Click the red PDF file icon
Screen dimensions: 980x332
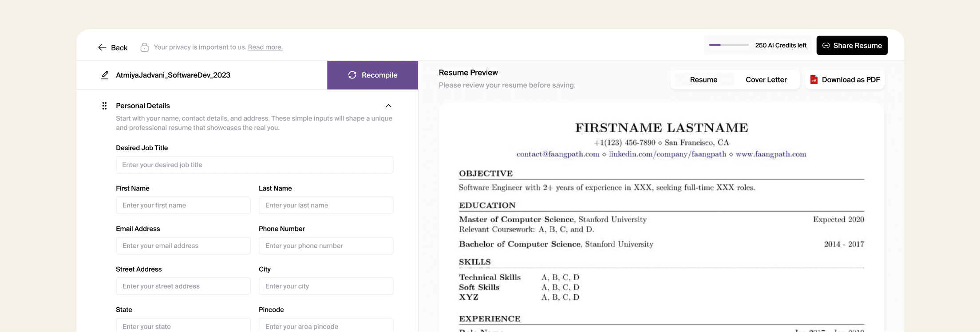point(814,80)
